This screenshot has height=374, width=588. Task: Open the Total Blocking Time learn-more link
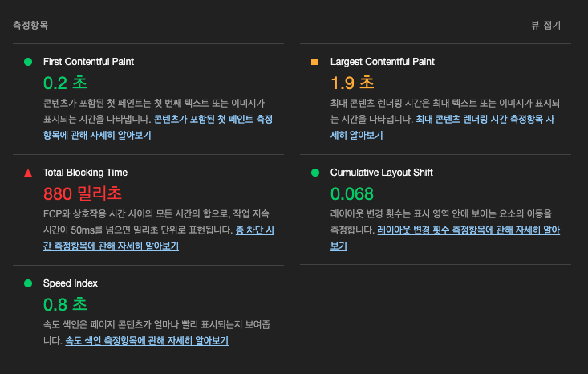[254, 230]
